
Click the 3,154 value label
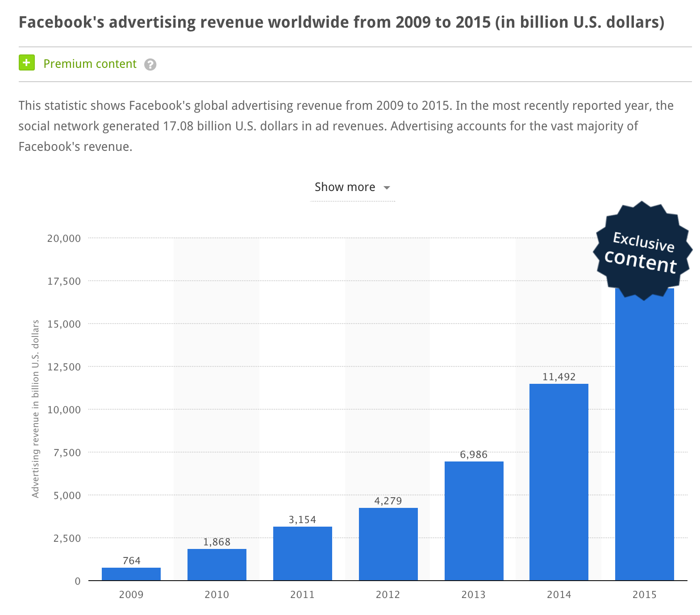click(x=303, y=519)
